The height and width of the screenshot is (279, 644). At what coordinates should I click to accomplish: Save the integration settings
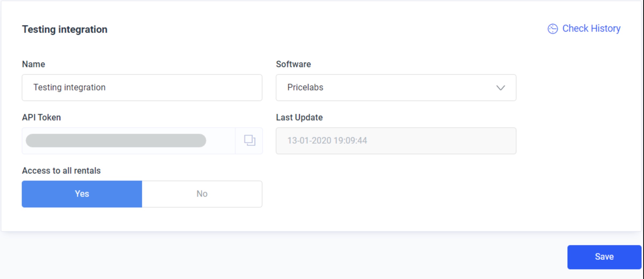(604, 257)
